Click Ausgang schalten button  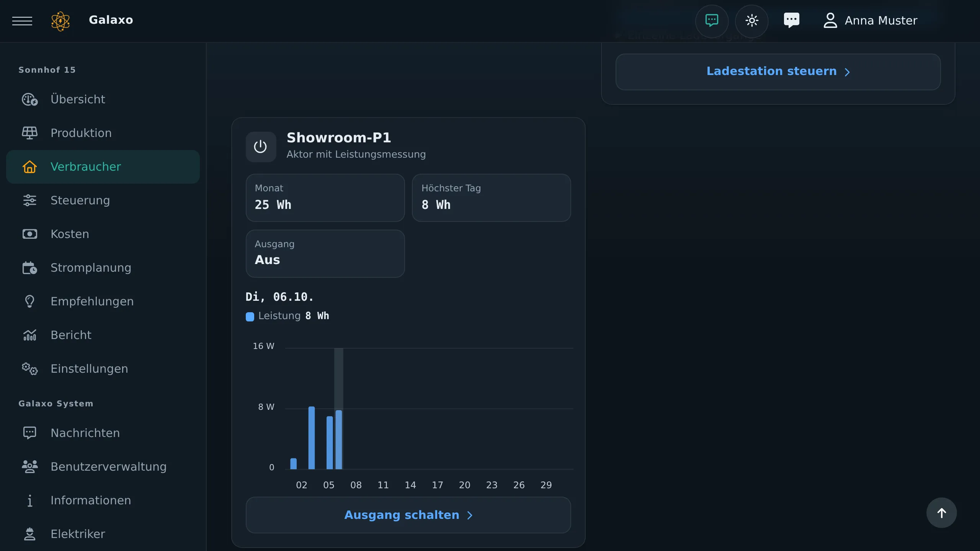pyautogui.click(x=408, y=515)
